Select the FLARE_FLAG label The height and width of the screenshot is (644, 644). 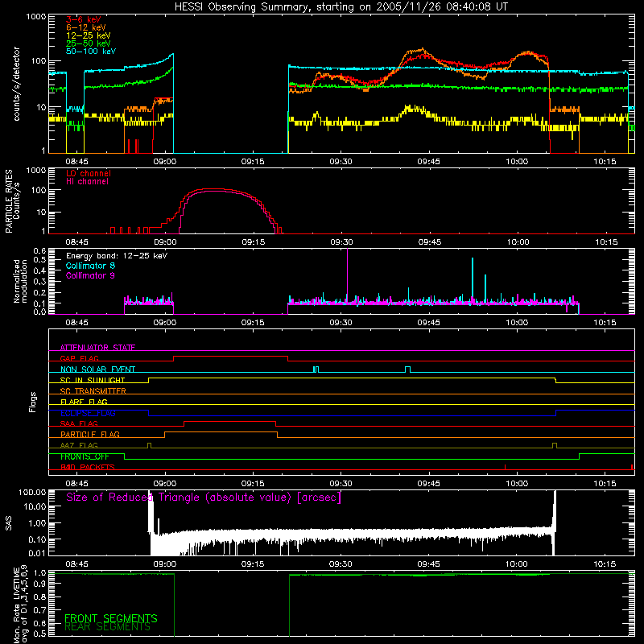[x=84, y=402]
